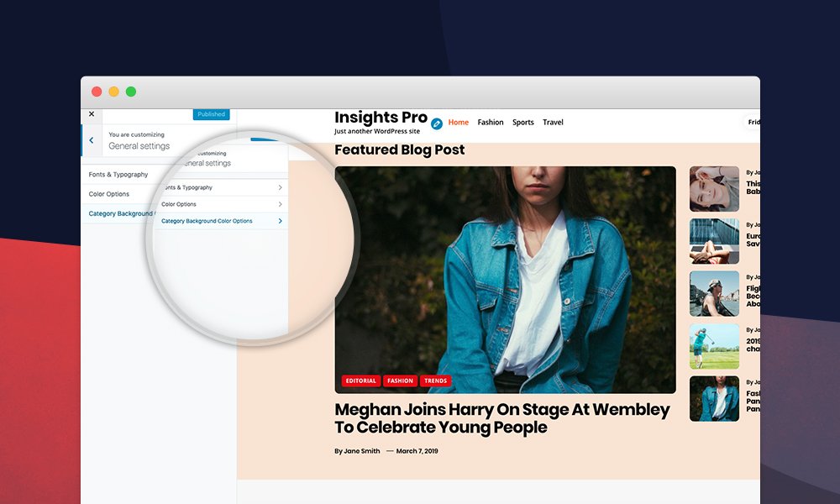The height and width of the screenshot is (504, 840).
Task: Click the FASHION red category tag
Action: pyautogui.click(x=400, y=381)
